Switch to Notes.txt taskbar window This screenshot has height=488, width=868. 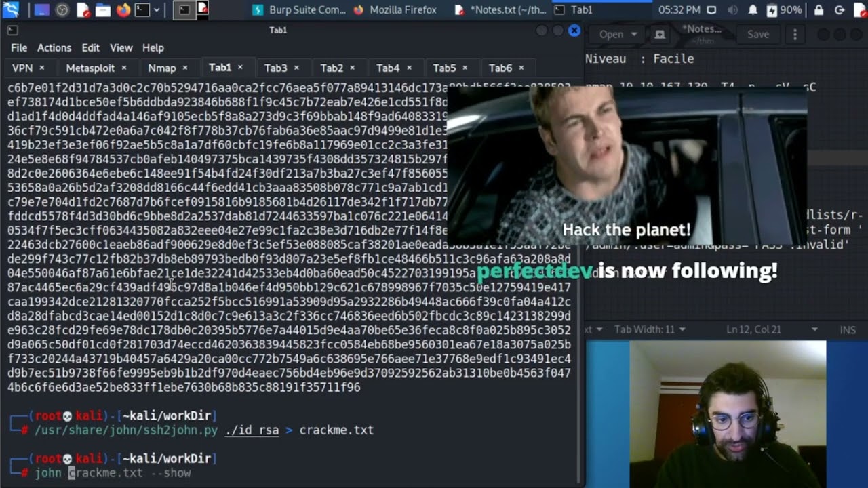click(500, 9)
